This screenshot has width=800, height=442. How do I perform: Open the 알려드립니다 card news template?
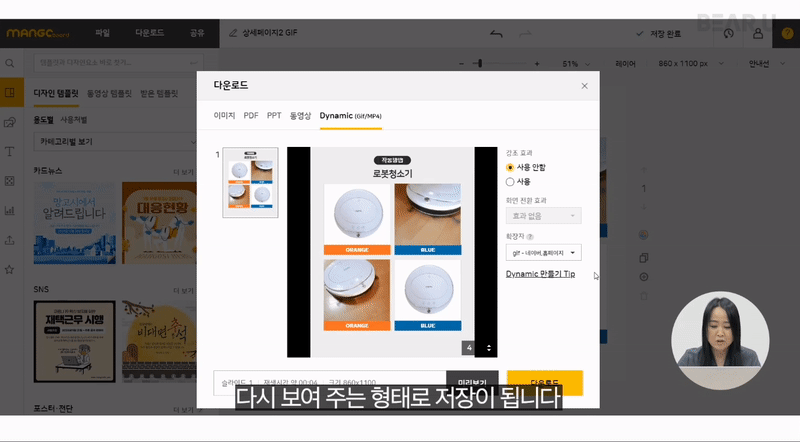74,223
